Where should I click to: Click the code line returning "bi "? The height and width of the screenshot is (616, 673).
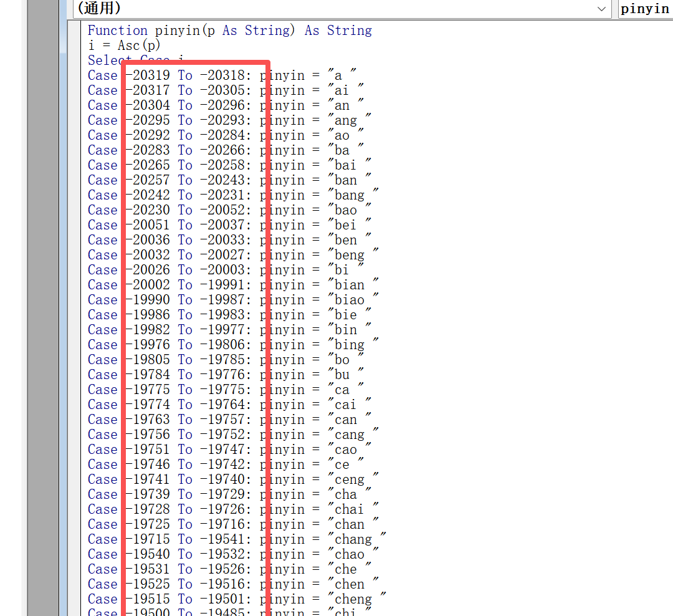pyautogui.click(x=226, y=270)
